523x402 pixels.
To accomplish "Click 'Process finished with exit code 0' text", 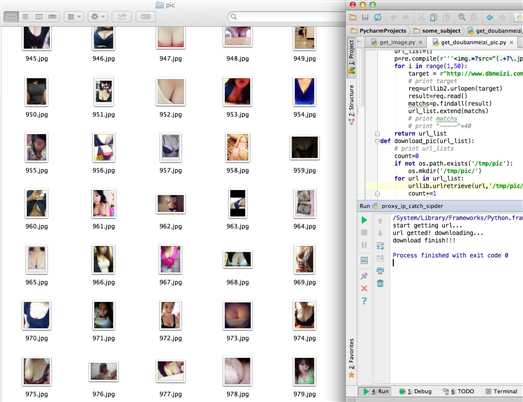I will [450, 255].
